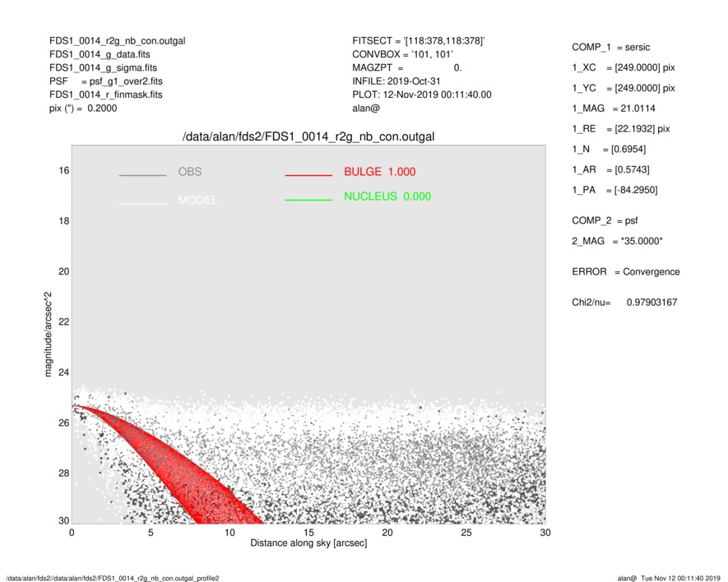Click the y-axis tick label 16

[x=63, y=171]
